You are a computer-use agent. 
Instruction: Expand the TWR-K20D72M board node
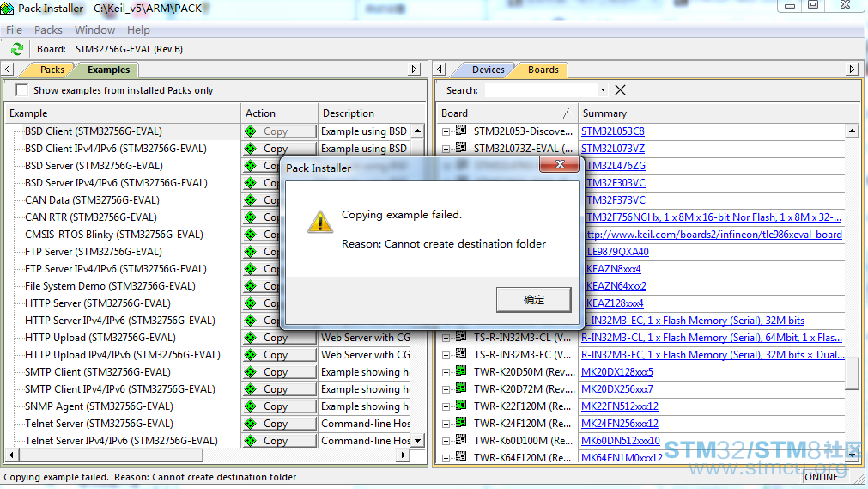click(446, 390)
